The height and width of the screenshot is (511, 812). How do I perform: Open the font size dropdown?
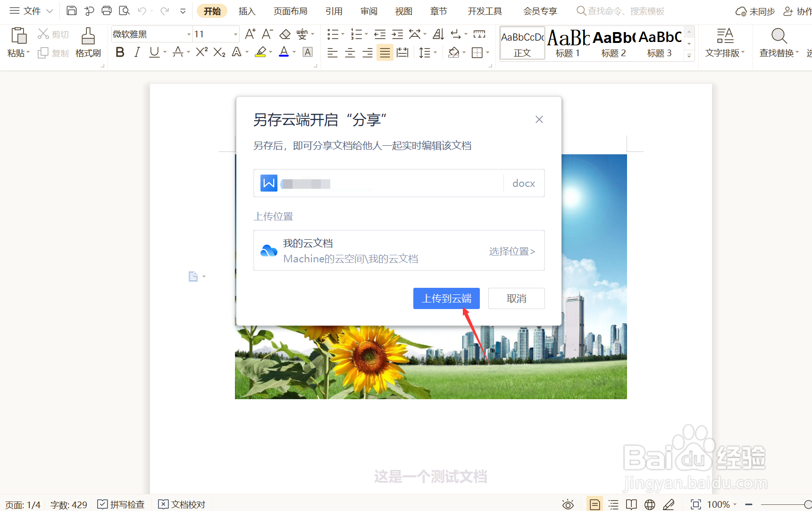tap(235, 34)
